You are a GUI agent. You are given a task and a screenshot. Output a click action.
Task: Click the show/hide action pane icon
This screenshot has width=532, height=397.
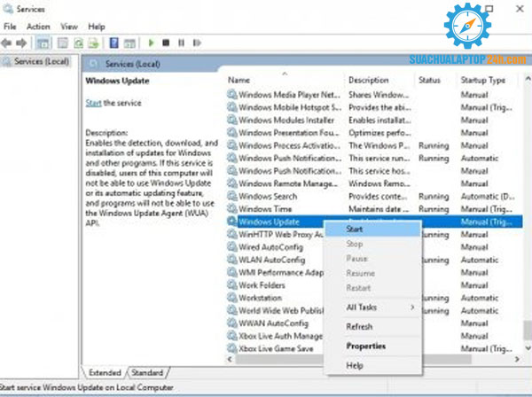tap(129, 43)
